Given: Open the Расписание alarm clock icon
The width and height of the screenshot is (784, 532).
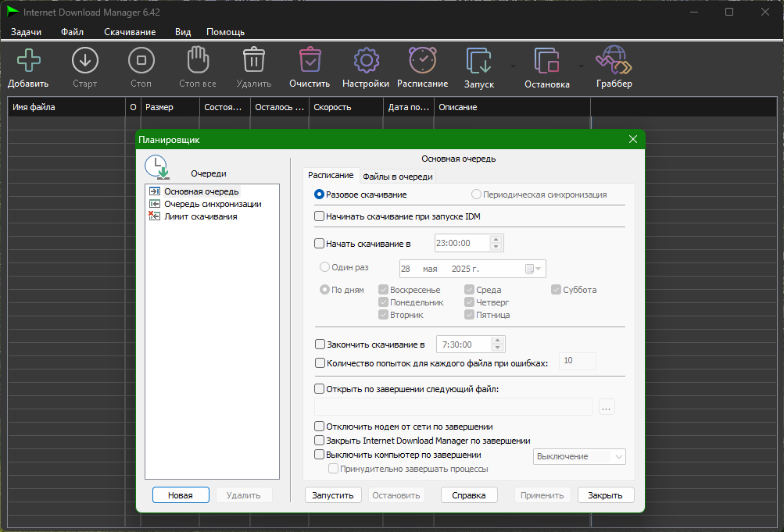Looking at the screenshot, I should (x=423, y=60).
